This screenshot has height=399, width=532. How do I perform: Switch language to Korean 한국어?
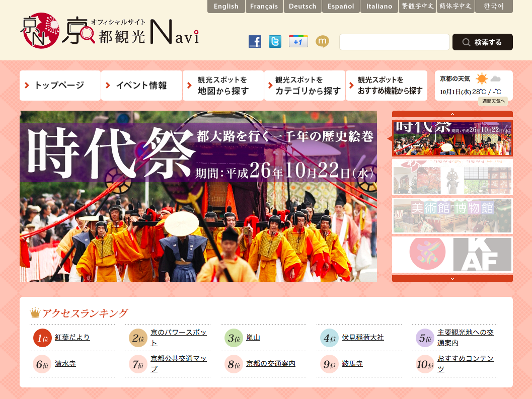point(494,6)
